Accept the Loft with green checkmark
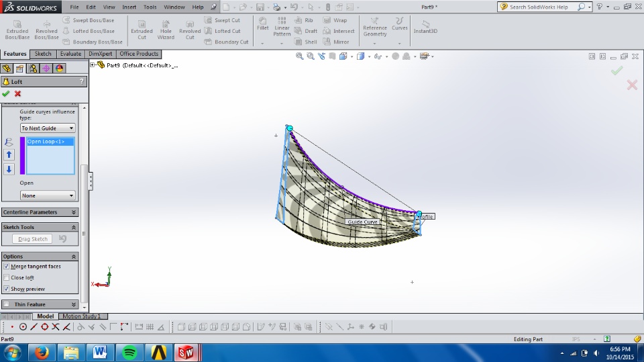Image resolution: width=644 pixels, height=362 pixels. (x=6, y=94)
